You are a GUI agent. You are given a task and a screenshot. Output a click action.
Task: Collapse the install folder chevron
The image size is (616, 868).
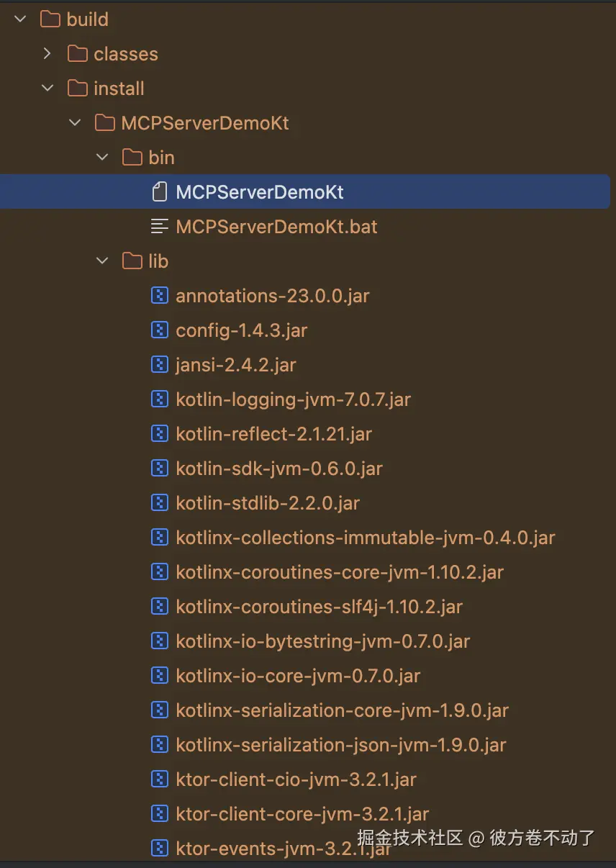47,89
